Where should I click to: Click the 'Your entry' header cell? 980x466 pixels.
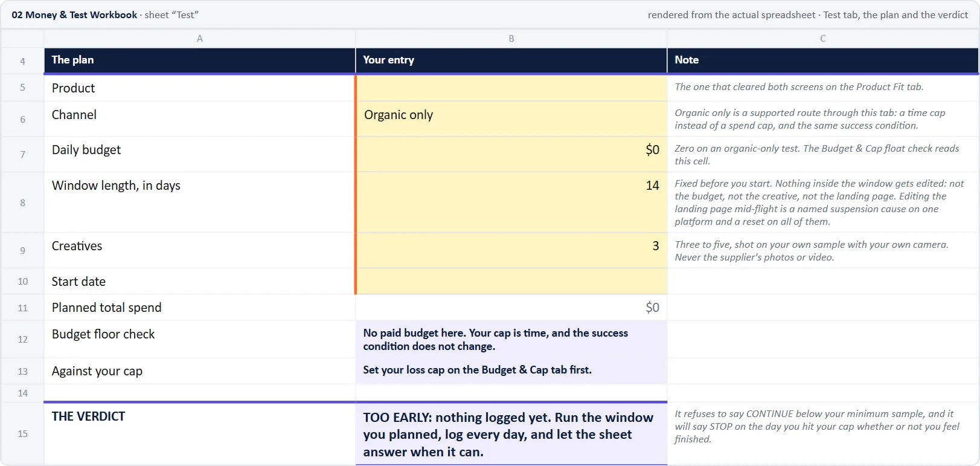(511, 60)
